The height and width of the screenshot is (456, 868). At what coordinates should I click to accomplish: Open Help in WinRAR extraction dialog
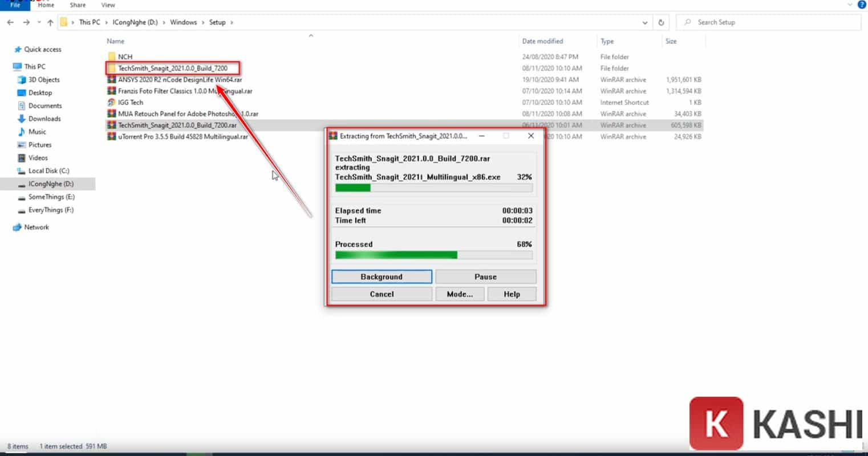point(512,294)
